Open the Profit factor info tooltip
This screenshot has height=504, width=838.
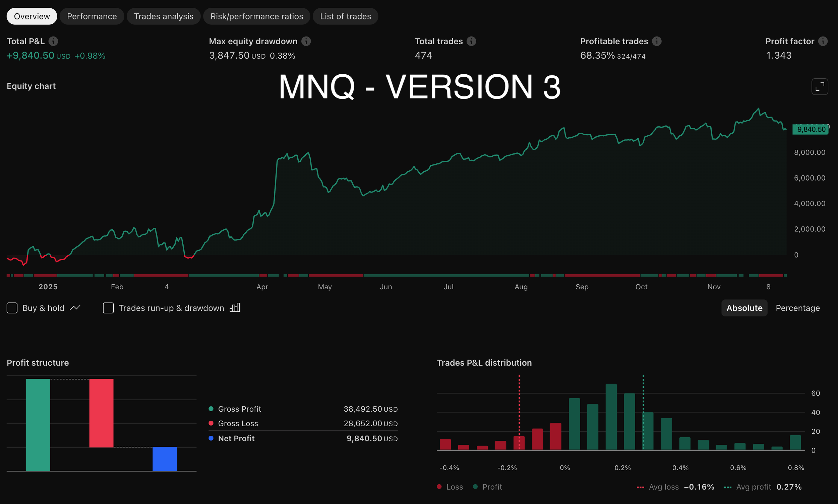click(823, 41)
